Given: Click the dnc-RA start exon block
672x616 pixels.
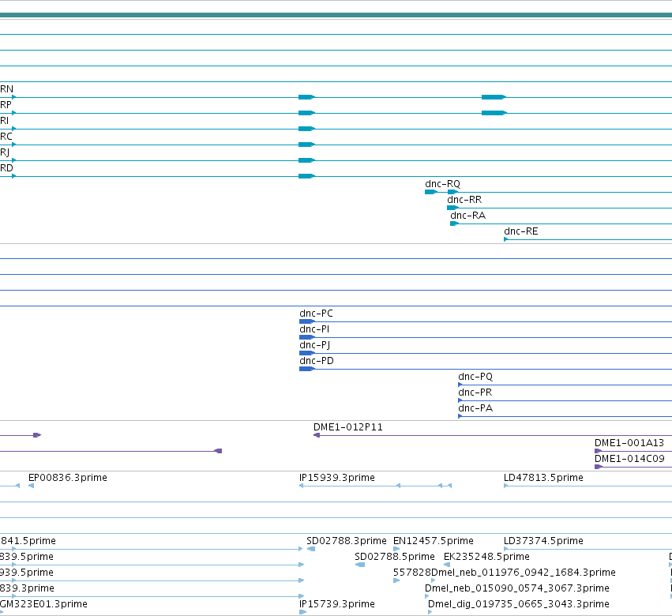Looking at the screenshot, I should (454, 223).
